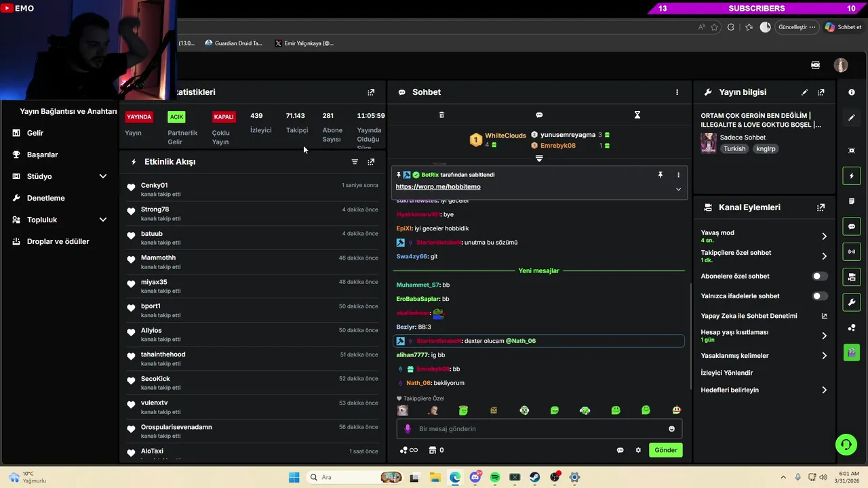Screen dimensions: 868x488
Task: Open the Etkinlik Akışı filter icon
Action: coord(355,162)
